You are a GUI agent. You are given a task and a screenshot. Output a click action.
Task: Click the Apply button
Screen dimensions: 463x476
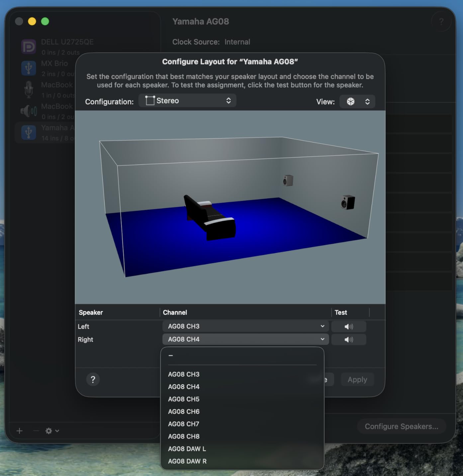pos(357,379)
